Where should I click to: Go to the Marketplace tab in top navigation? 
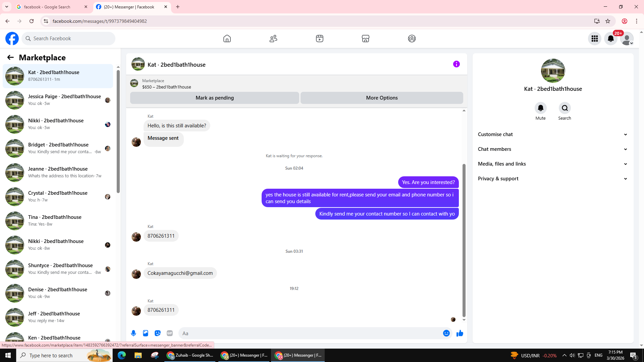coord(365,39)
